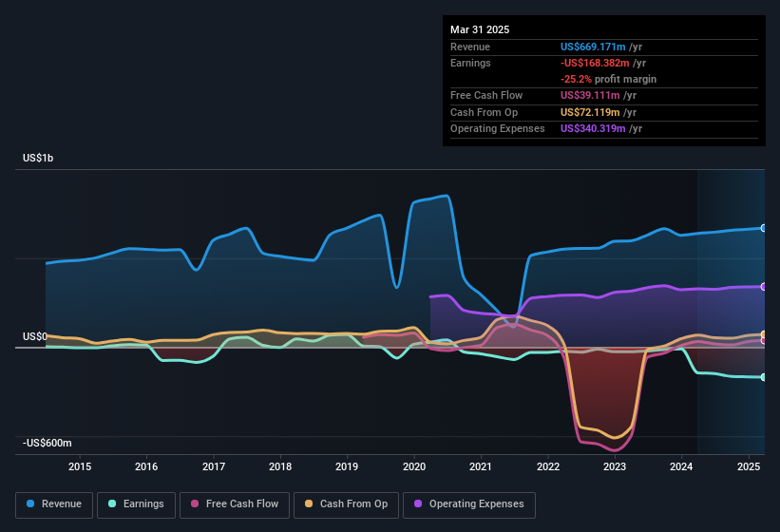This screenshot has width=780, height=532.
Task: Click the US$669.171m revenue value
Action: click(593, 47)
